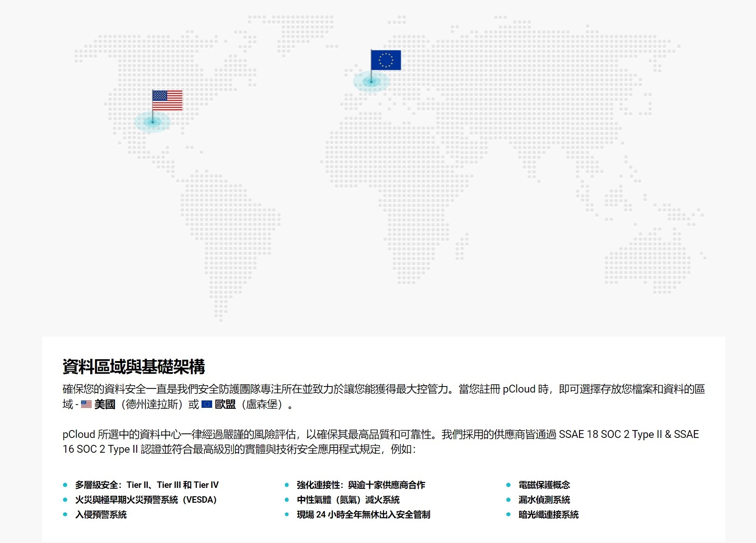This screenshot has width=756, height=543.
Task: Select the heading 資料區域與基礎架構
Action: (134, 367)
